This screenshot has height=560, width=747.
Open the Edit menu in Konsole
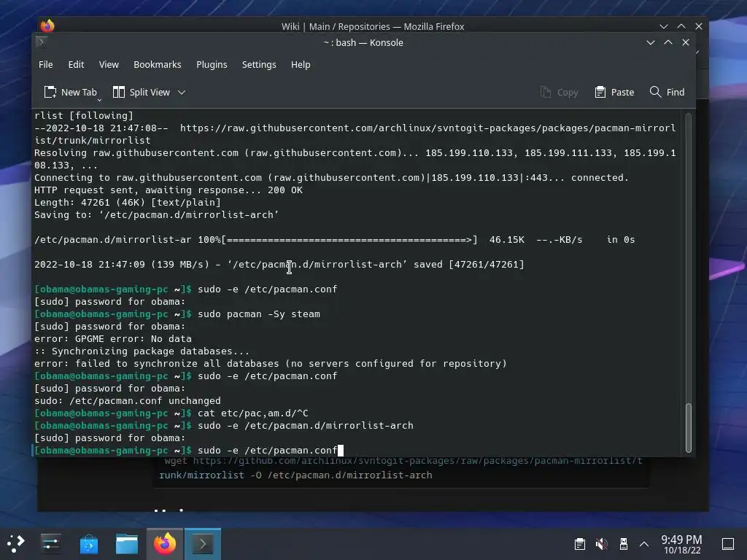[76, 64]
